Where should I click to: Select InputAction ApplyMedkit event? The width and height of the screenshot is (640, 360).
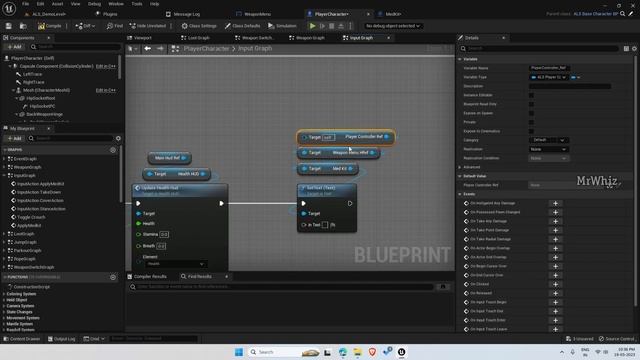coord(40,184)
